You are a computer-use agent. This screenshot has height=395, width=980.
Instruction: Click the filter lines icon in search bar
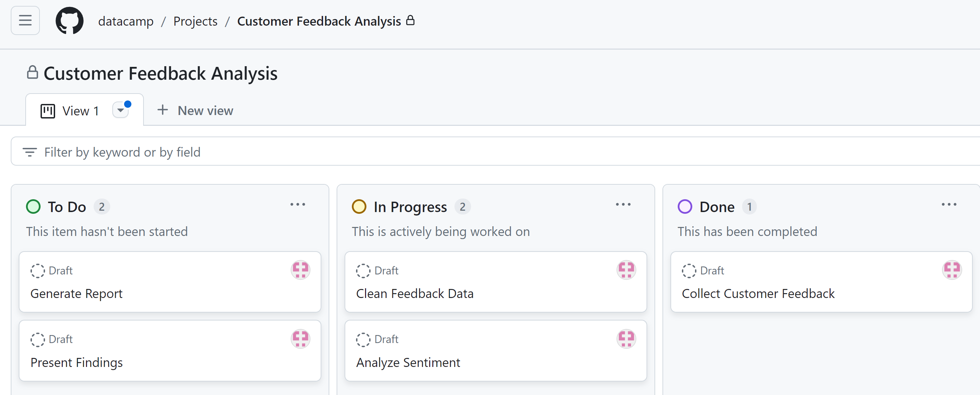click(x=30, y=152)
